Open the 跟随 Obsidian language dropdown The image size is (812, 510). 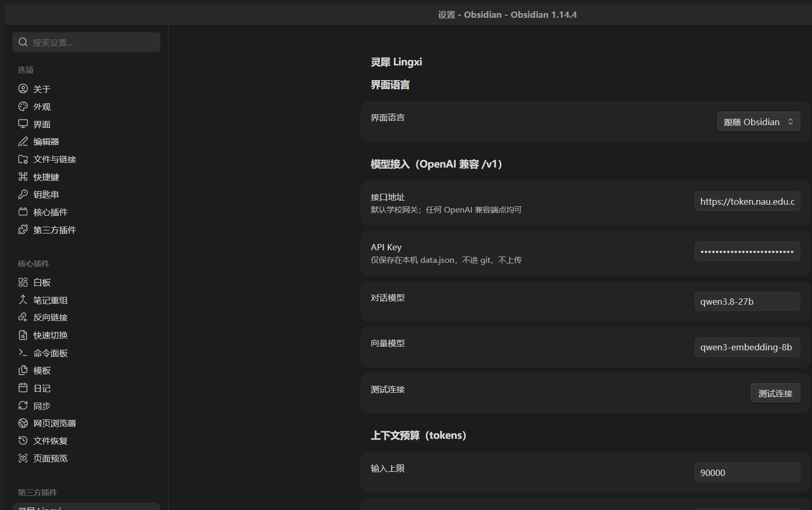click(x=759, y=121)
